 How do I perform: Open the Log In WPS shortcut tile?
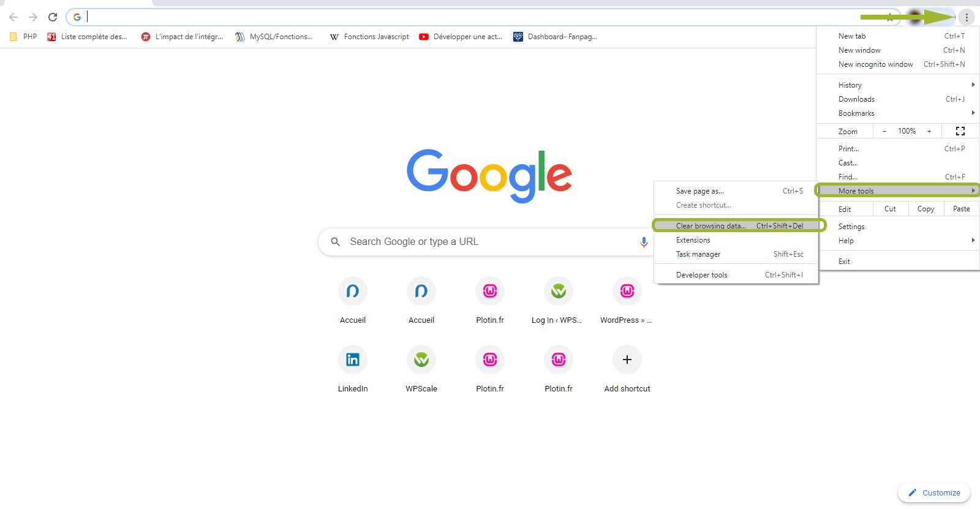coord(558,292)
